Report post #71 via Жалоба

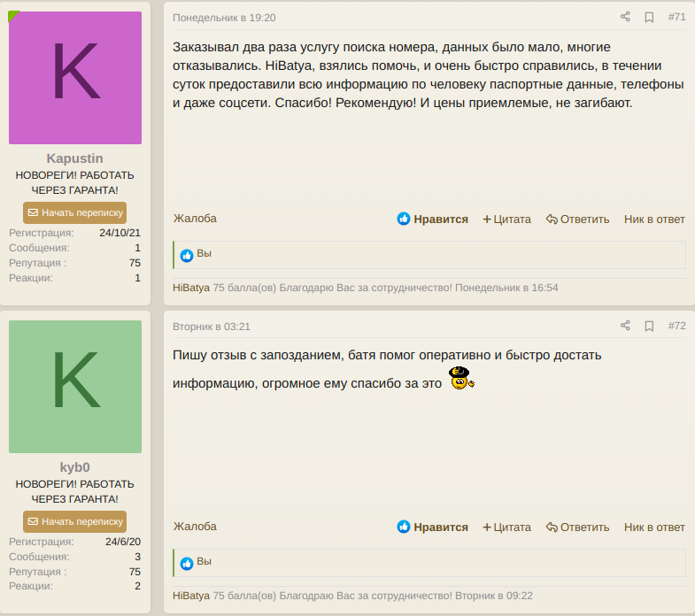(195, 219)
